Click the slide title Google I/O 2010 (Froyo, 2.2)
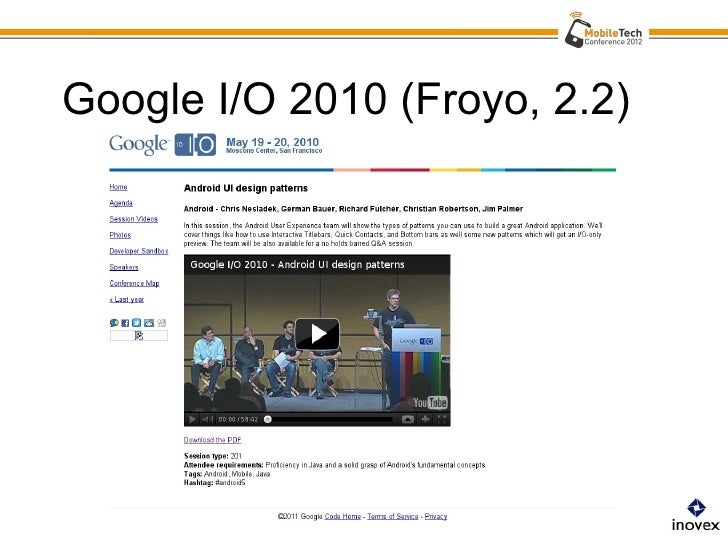Image resolution: width=728 pixels, height=546 pixels. coord(346,99)
